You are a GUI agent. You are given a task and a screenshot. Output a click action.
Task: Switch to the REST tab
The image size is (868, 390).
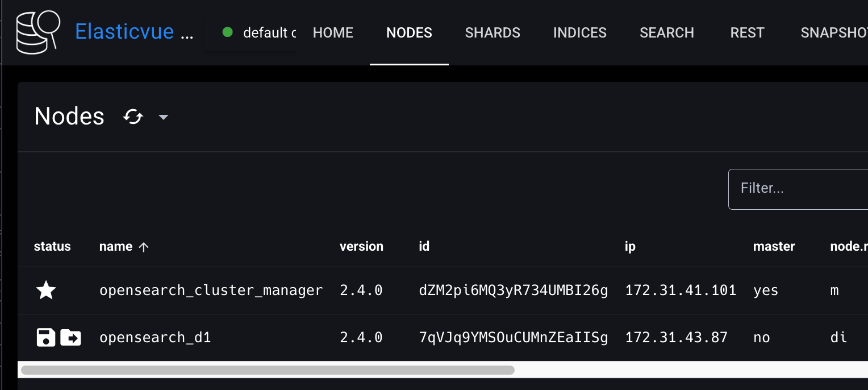pos(747,32)
